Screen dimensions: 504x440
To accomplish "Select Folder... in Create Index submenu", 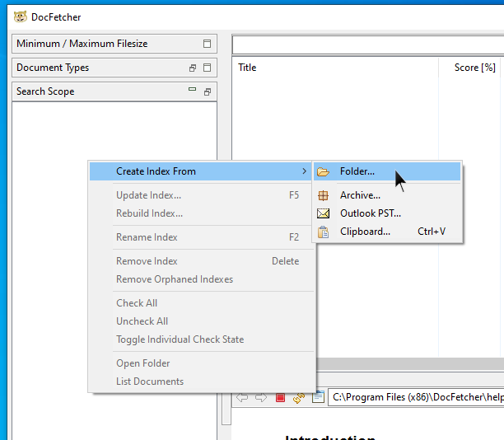I will point(387,171).
